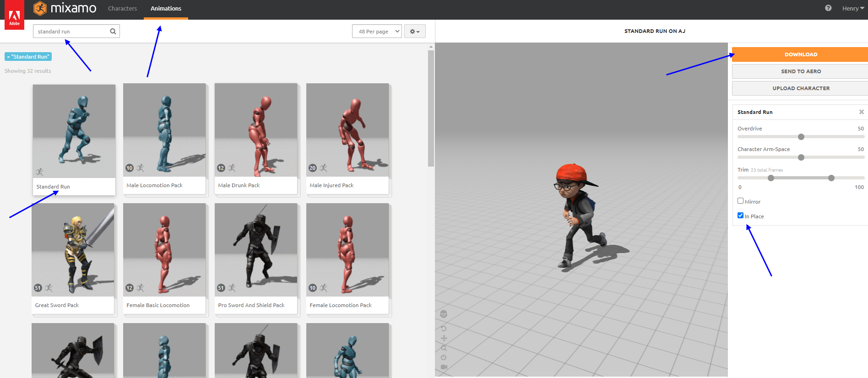868x378 pixels.
Task: Click count badge 51 on Great Sword Pack
Action: pyautogui.click(x=38, y=288)
